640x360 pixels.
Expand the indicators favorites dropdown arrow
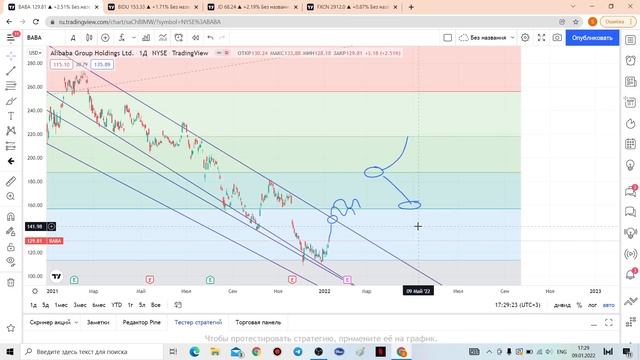tap(133, 38)
